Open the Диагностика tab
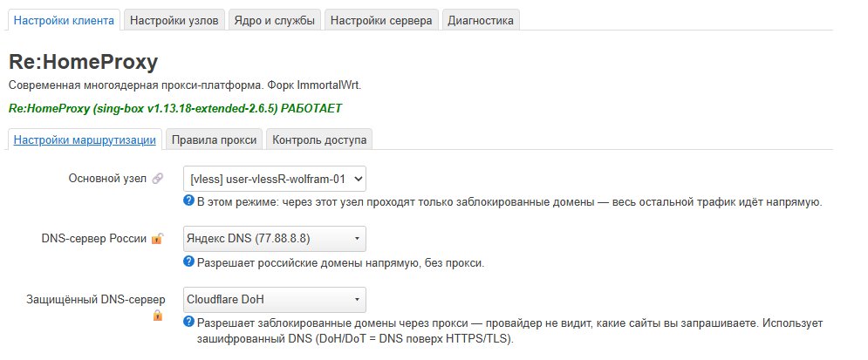The width and height of the screenshot is (868, 360). click(x=481, y=20)
